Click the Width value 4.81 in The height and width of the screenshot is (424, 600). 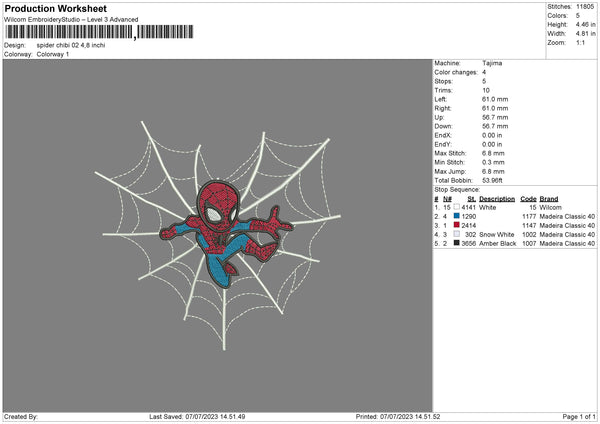[585, 34]
